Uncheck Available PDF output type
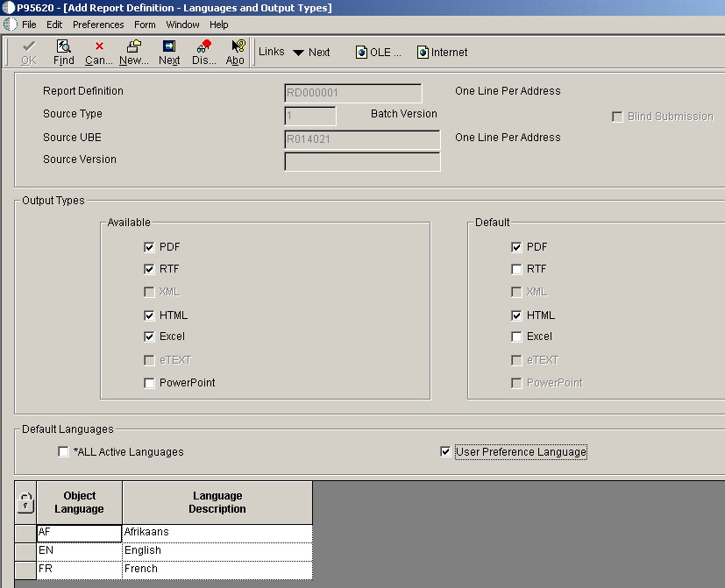 (x=149, y=247)
